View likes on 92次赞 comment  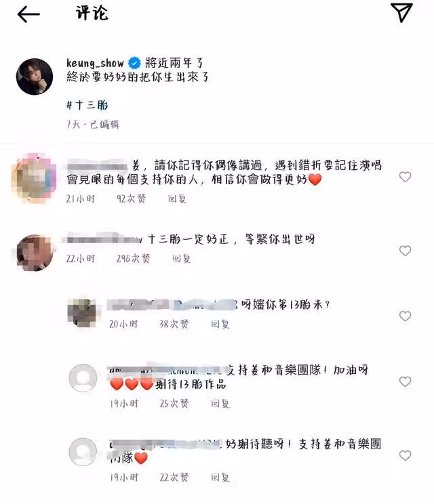coord(131,199)
